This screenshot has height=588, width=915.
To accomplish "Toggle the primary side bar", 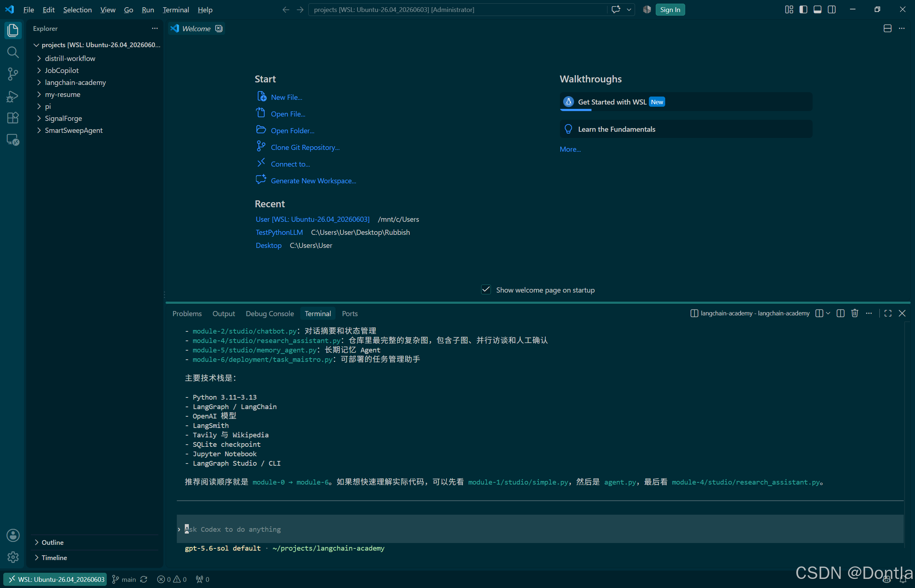I will click(x=803, y=9).
